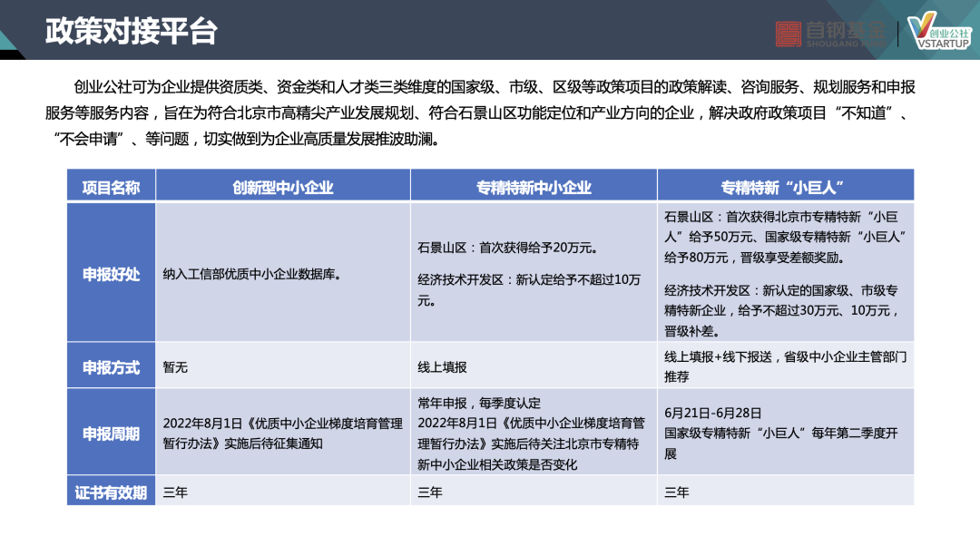Click the 纳入工信部优质中小企业数据库 cell
This screenshot has width=980, height=546.
click(x=251, y=274)
